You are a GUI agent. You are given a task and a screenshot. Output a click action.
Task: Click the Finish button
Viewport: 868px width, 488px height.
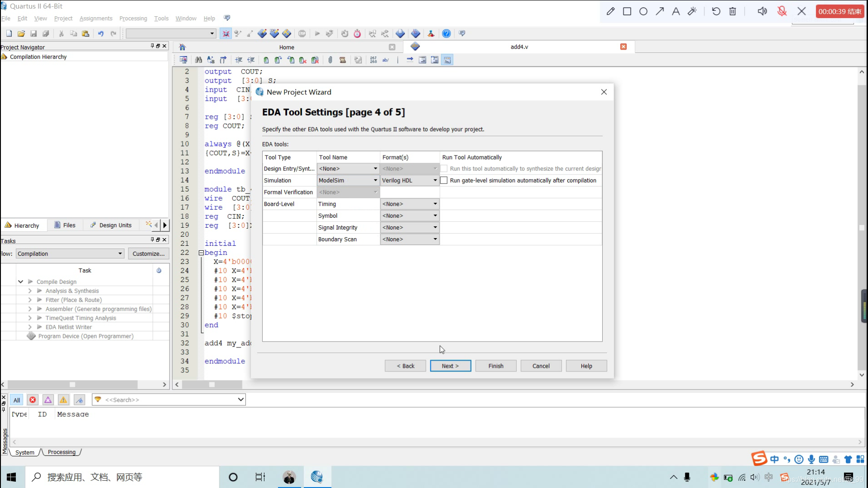point(495,366)
